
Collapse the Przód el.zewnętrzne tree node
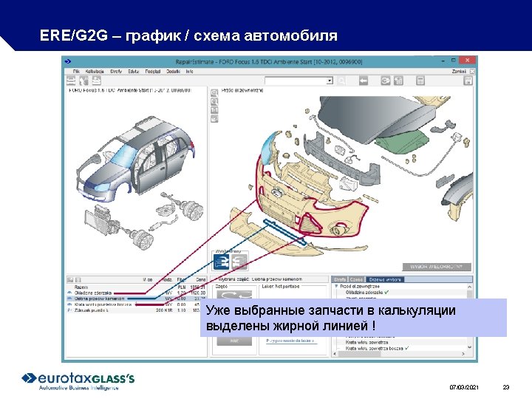pos(336,287)
